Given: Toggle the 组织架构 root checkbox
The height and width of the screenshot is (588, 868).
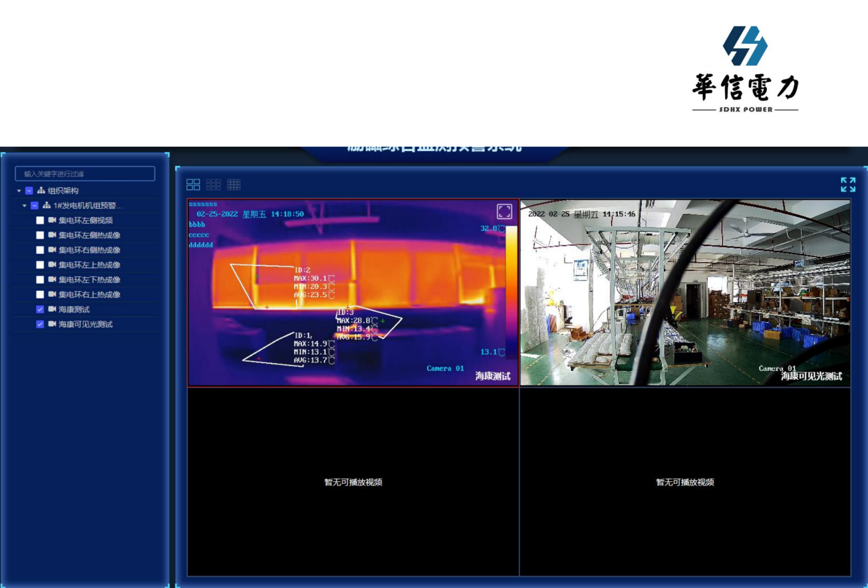Looking at the screenshot, I should (29, 191).
